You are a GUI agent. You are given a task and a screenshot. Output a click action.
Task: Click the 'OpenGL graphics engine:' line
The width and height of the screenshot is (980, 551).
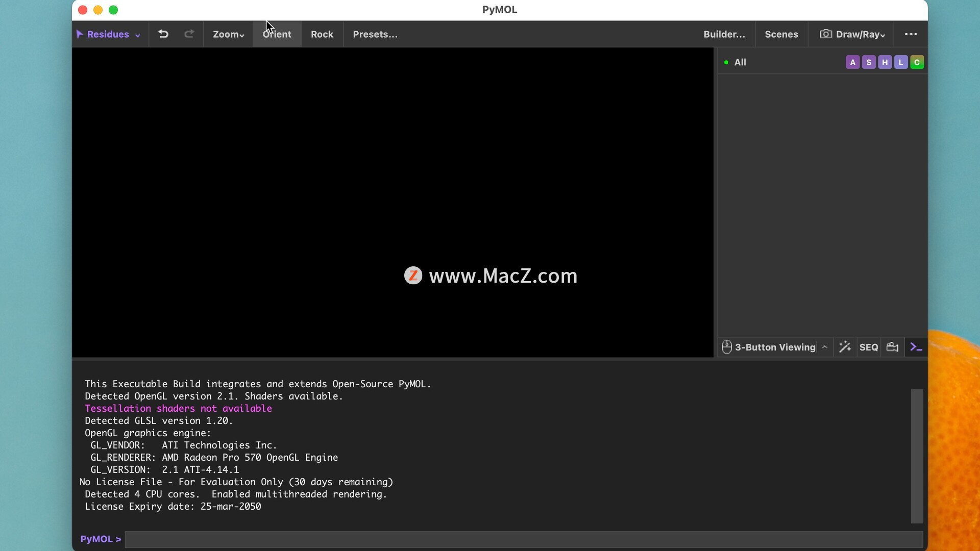coord(148,433)
